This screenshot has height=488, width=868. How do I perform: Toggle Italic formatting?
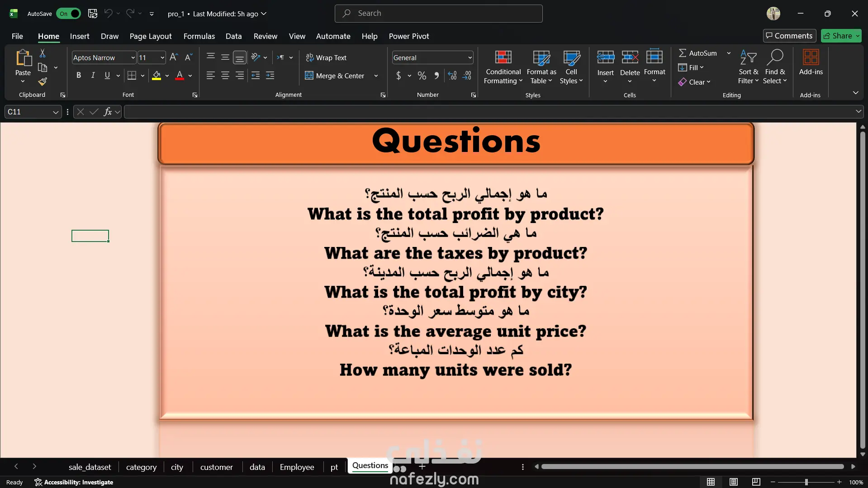pos(93,76)
